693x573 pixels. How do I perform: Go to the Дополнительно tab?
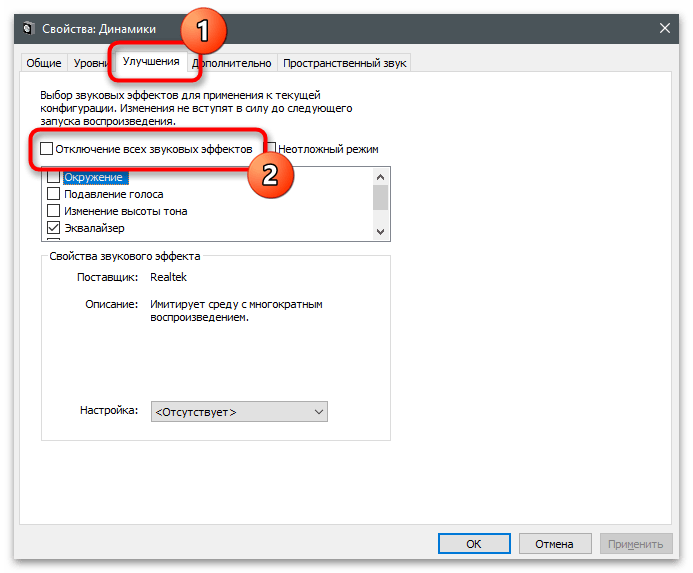click(232, 63)
